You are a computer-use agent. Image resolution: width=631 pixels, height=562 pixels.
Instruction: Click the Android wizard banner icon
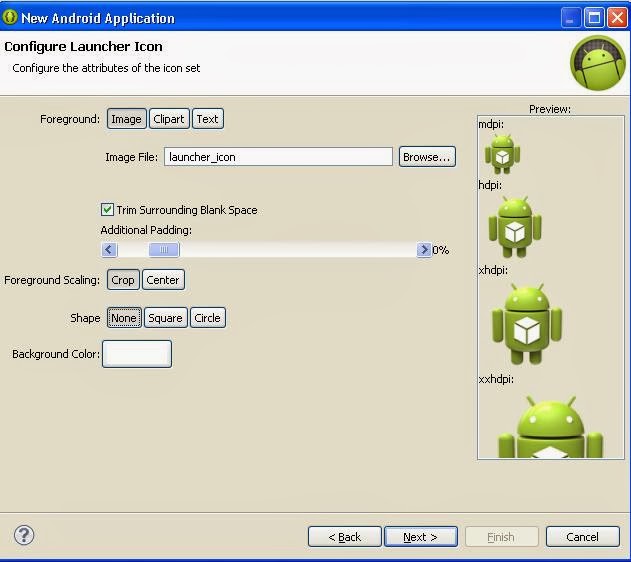coord(598,63)
